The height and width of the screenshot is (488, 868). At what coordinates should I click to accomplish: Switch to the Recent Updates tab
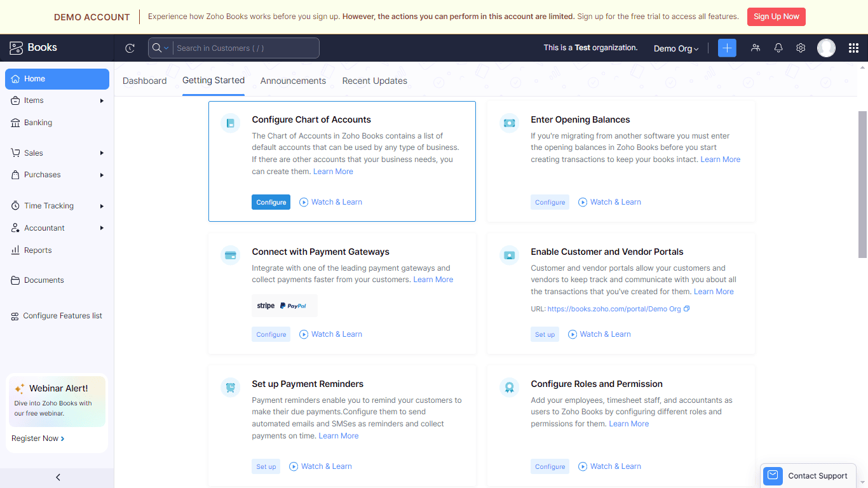click(x=375, y=81)
